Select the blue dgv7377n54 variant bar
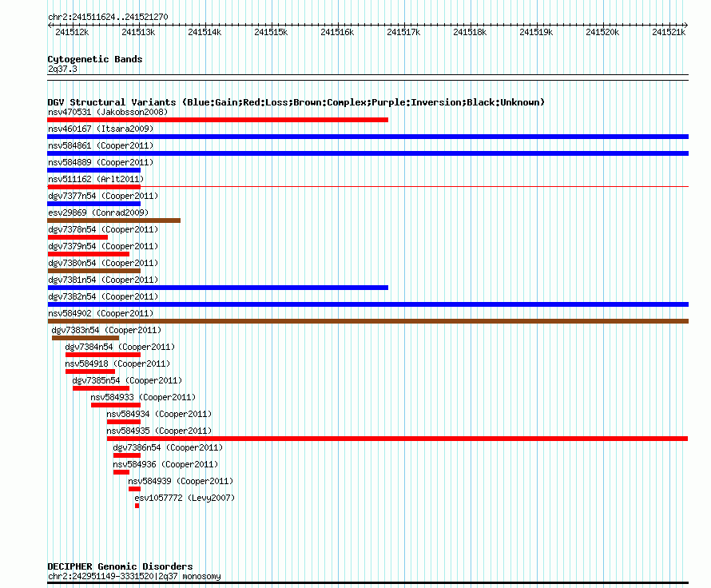 coord(93,204)
